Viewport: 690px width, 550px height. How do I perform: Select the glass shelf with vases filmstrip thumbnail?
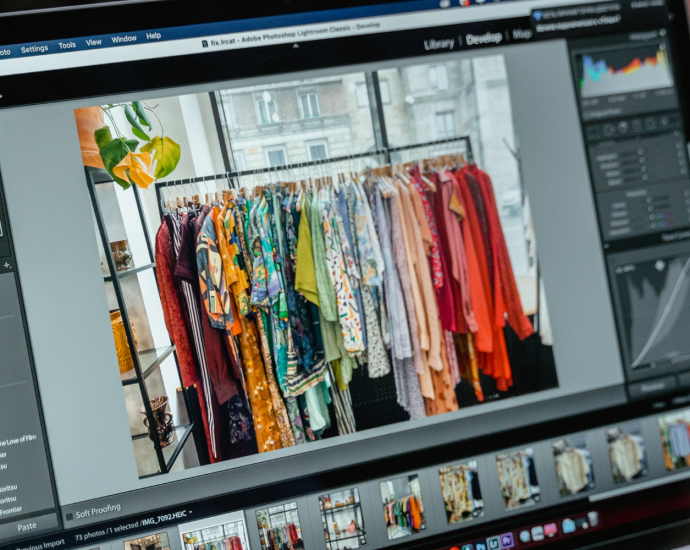click(342, 518)
